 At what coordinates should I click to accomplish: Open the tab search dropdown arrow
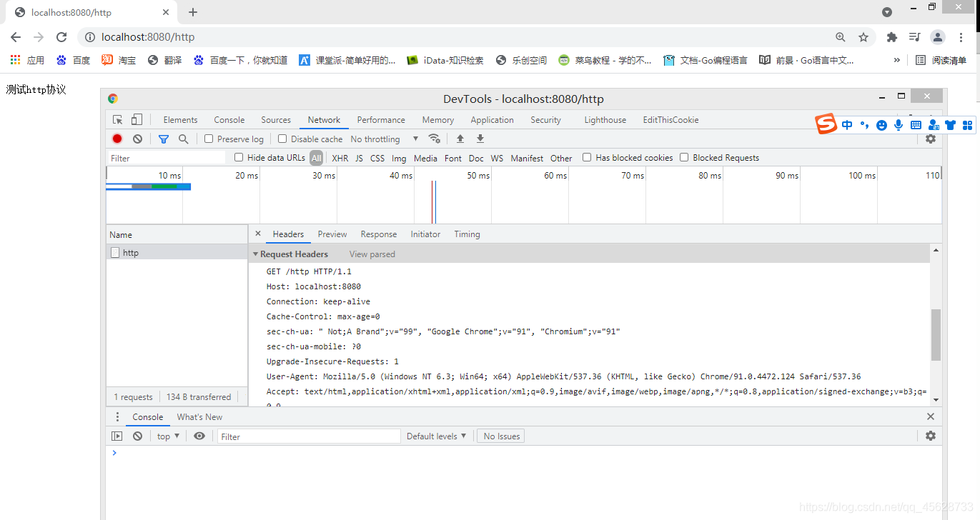point(887,12)
